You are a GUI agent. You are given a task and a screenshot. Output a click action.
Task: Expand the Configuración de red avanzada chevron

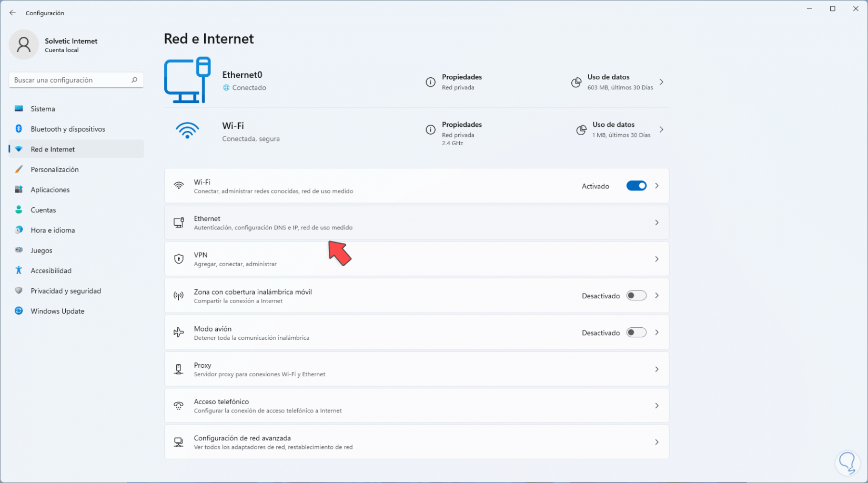pos(657,442)
